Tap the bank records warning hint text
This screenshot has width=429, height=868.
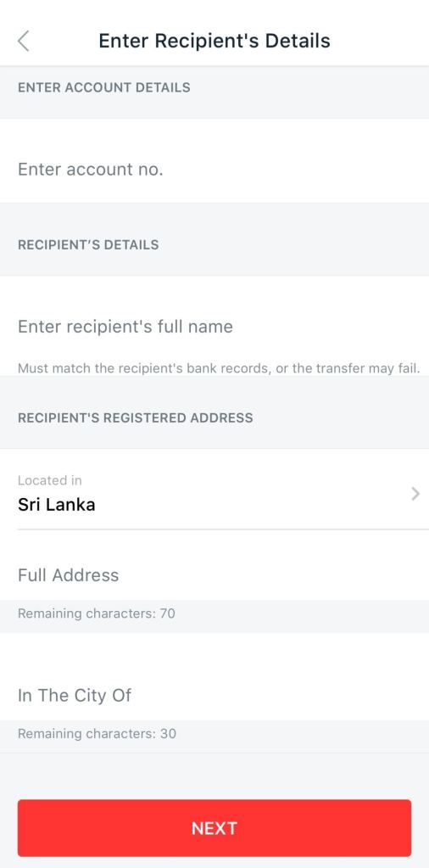point(219,368)
